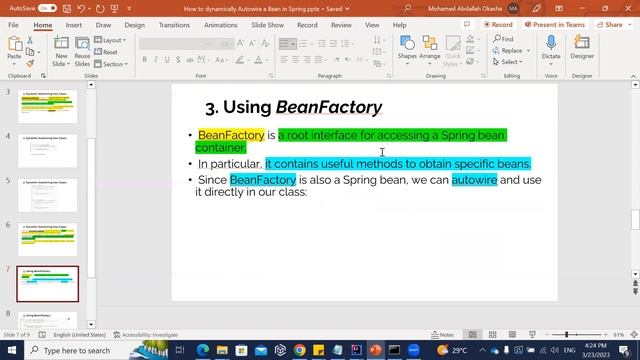Open the text highlight color picker
Image resolution: width=640 pixels, height=360 pixels.
coord(240,60)
